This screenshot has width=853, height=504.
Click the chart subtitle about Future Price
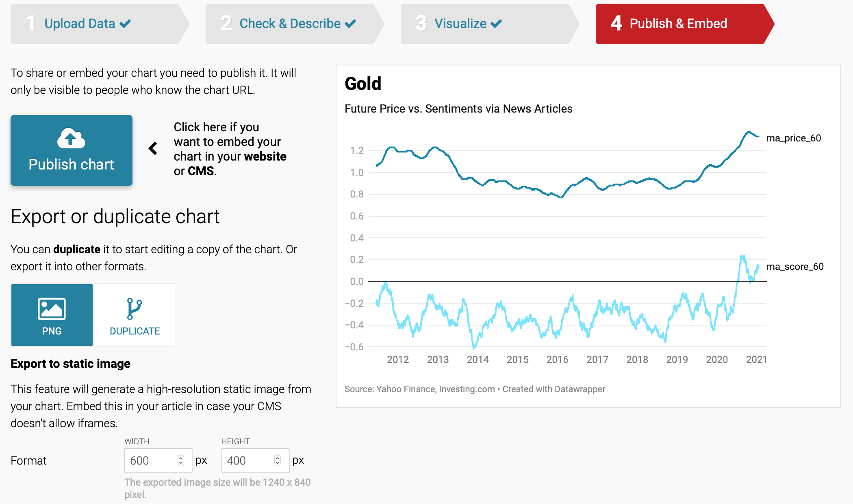point(458,109)
